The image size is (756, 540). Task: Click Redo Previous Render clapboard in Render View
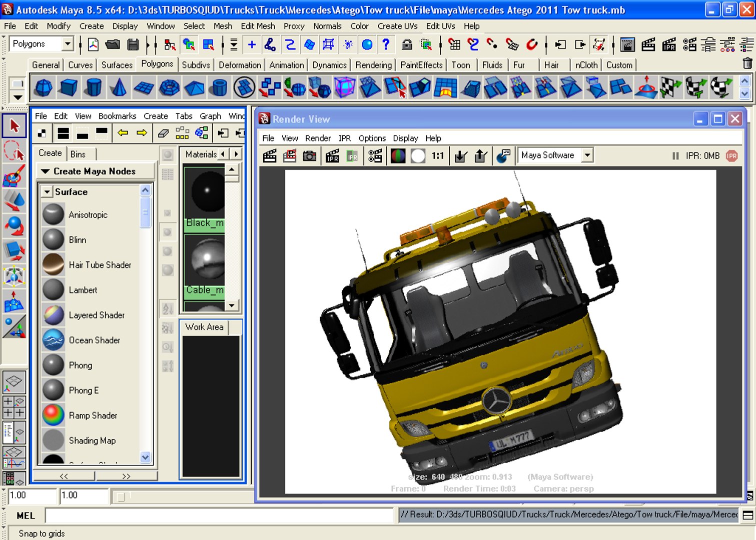coord(270,156)
